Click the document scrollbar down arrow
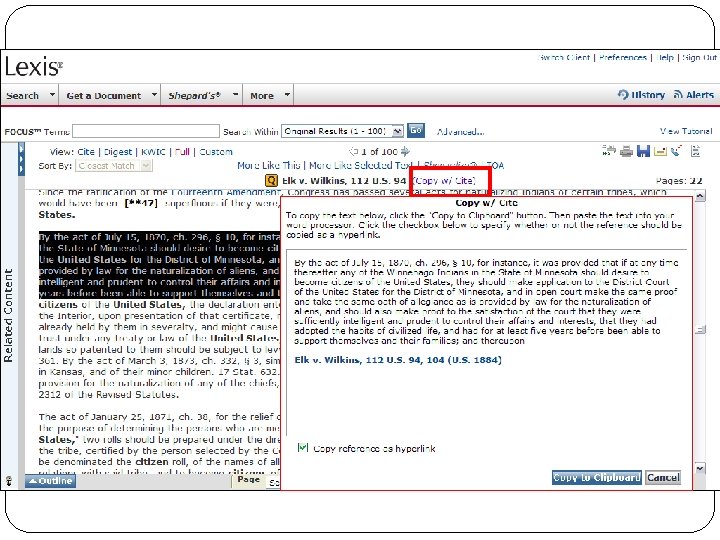This screenshot has width=720, height=540. coord(699,468)
